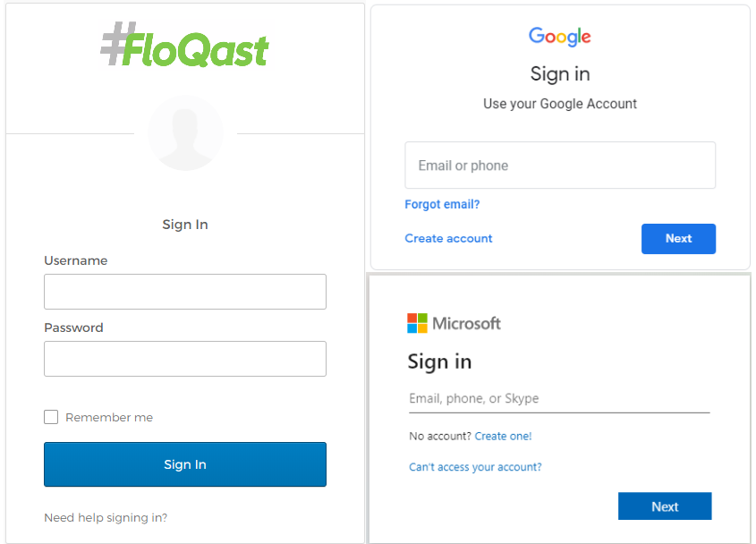Focus the FloQast Username field
This screenshot has width=756, height=544.
185,292
